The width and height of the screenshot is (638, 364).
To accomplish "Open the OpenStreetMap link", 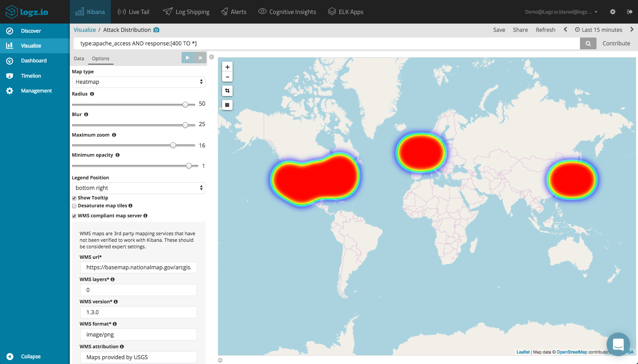I will click(572, 352).
